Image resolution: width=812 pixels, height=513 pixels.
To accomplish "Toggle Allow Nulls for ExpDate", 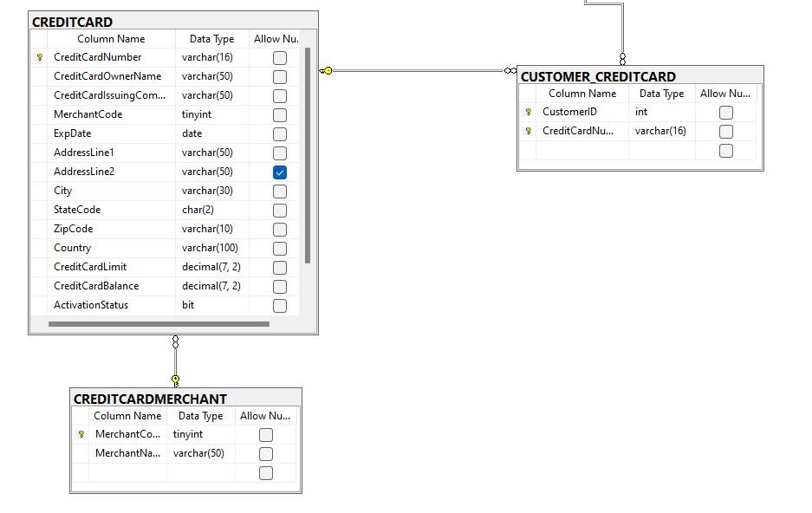I will (x=280, y=134).
